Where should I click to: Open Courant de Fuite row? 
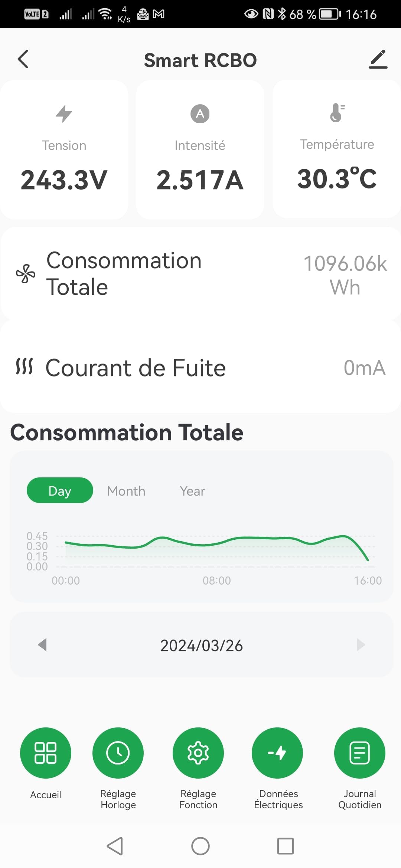tap(200, 367)
